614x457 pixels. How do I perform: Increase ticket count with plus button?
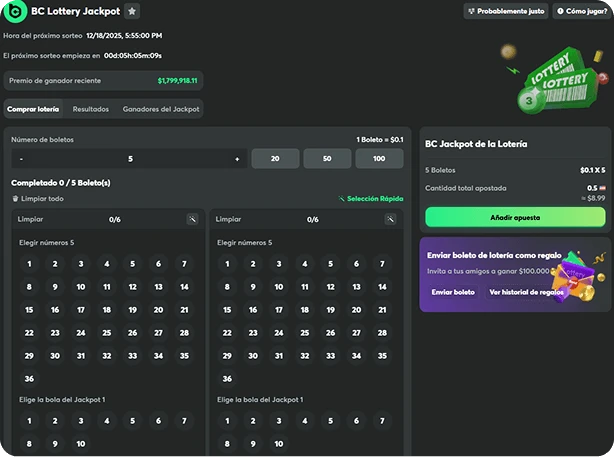click(237, 159)
